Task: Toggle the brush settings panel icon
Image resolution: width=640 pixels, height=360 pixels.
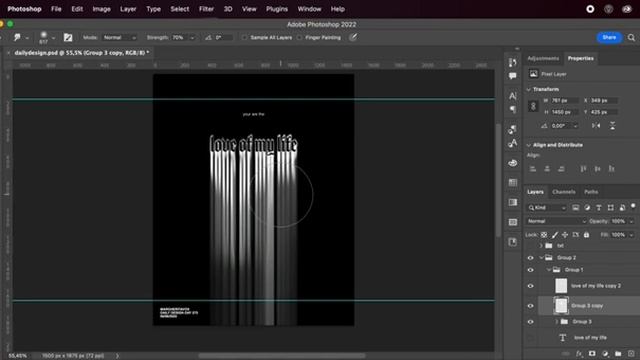Action: [x=68, y=38]
